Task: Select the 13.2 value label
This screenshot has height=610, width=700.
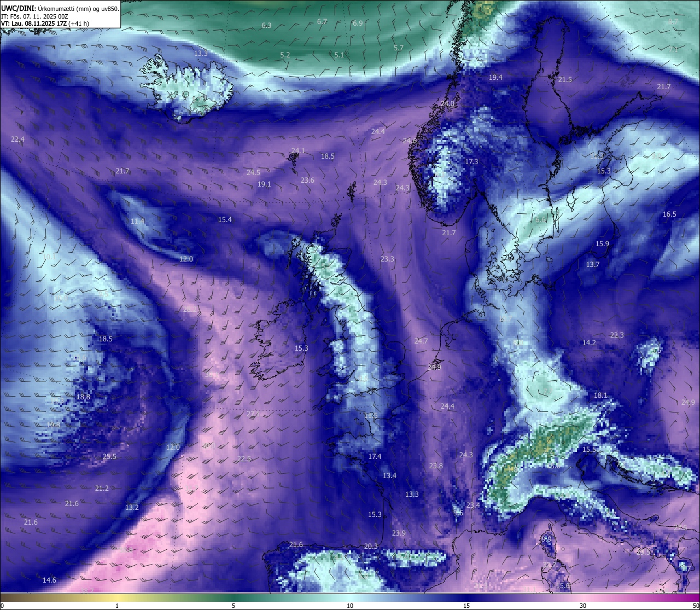Action: 132,508
